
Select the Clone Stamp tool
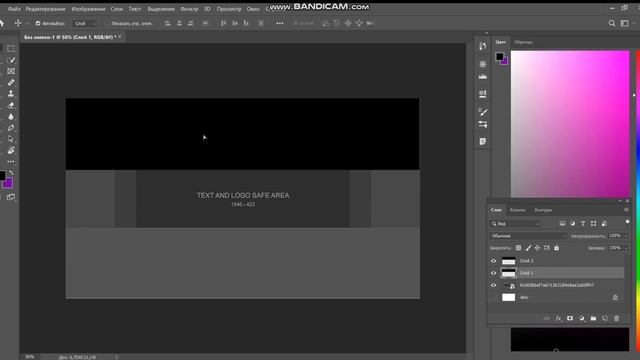11,94
